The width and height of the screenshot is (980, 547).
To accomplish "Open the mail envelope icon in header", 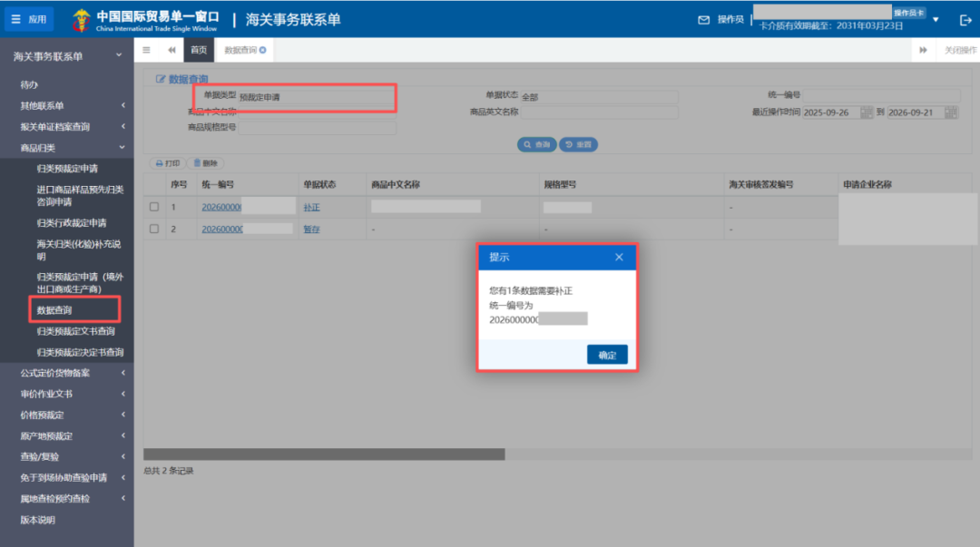I will (x=704, y=20).
